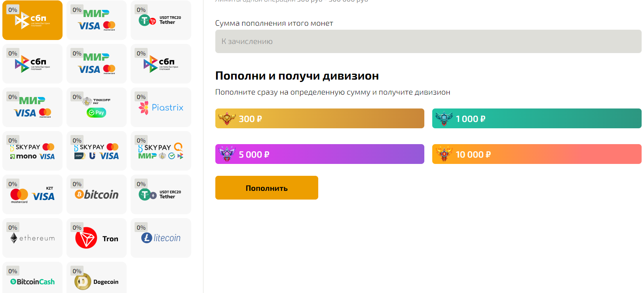Select litecoin payment tile
Viewport: 644px width, 293px height.
(x=161, y=238)
